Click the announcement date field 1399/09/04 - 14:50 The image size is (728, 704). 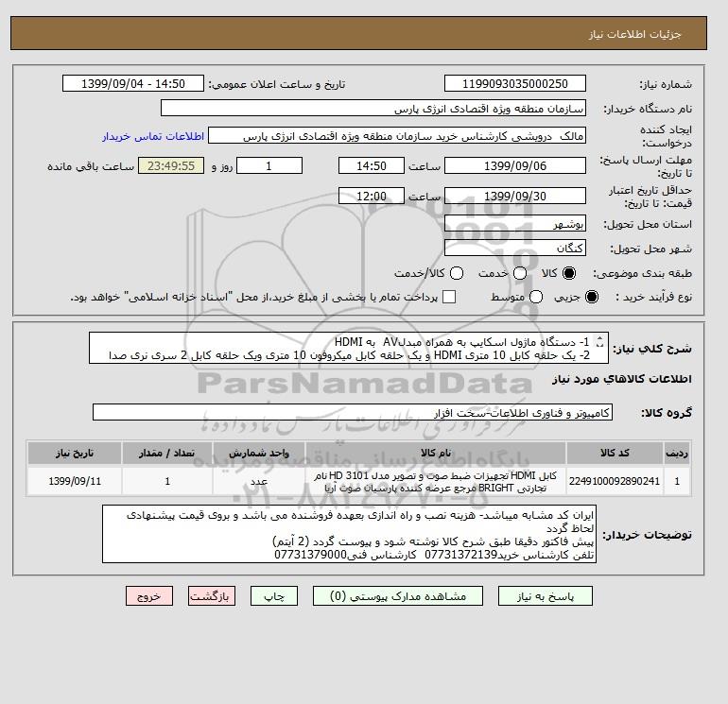tap(133, 83)
